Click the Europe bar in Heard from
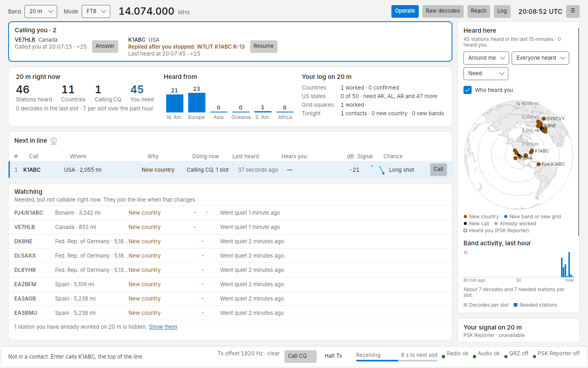This screenshot has height=368, width=588. point(196,103)
